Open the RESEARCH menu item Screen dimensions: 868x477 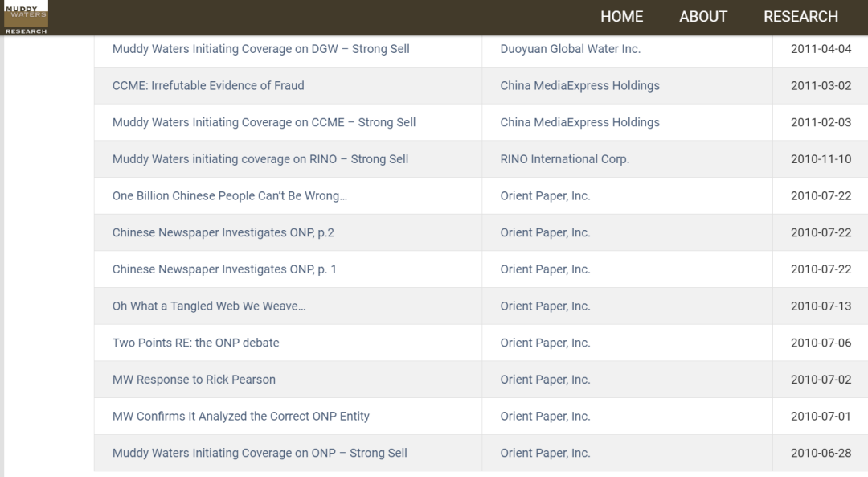tap(800, 17)
